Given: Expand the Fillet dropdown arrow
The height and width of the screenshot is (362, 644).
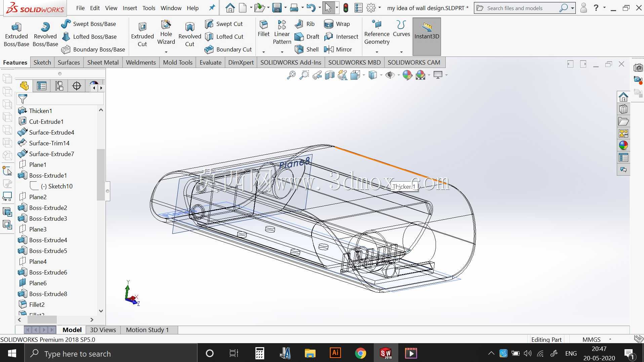Looking at the screenshot, I should [264, 52].
